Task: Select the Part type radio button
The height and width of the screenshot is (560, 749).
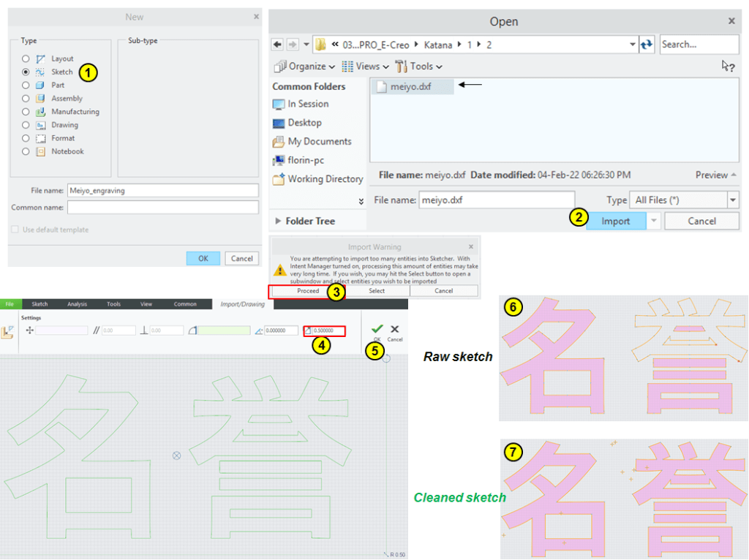Action: (26, 86)
